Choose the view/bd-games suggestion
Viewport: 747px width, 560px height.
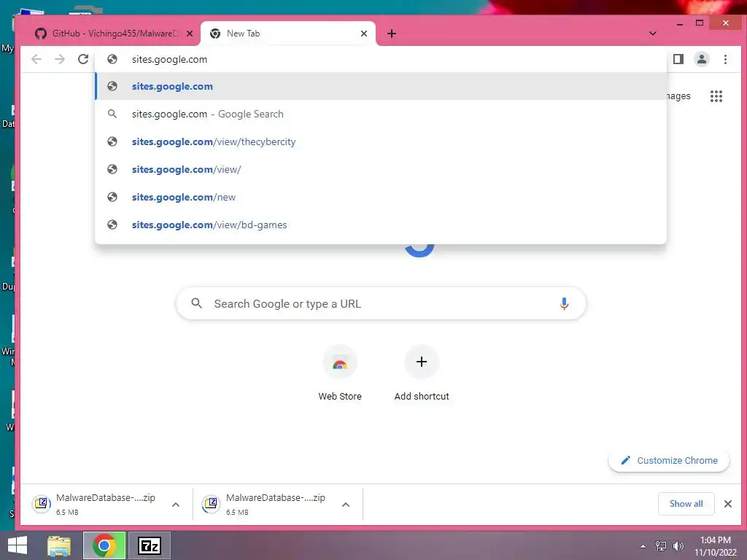381,225
